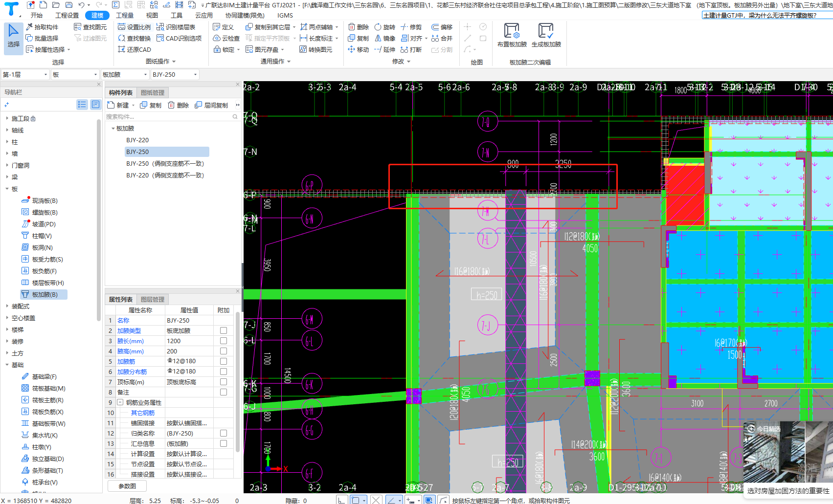This screenshot has width=833, height=504.
Task: Expand the 施工段 tree node
Action: coord(7,118)
